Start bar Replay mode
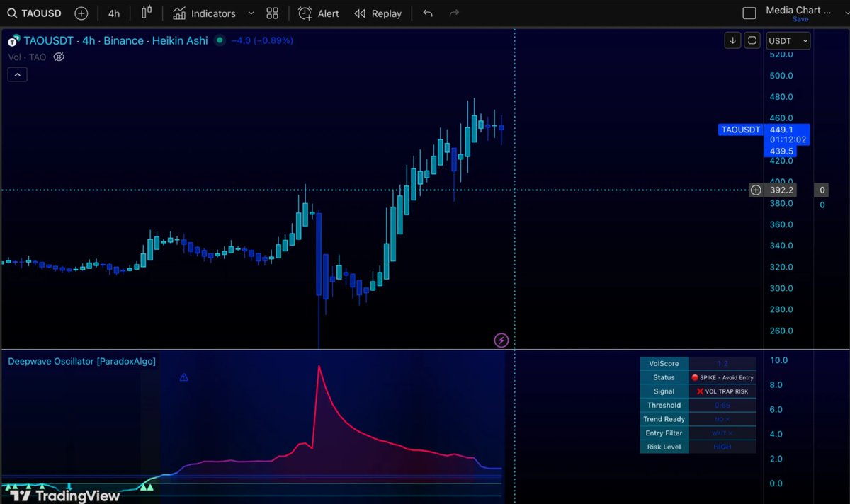The image size is (850, 504). coord(378,13)
